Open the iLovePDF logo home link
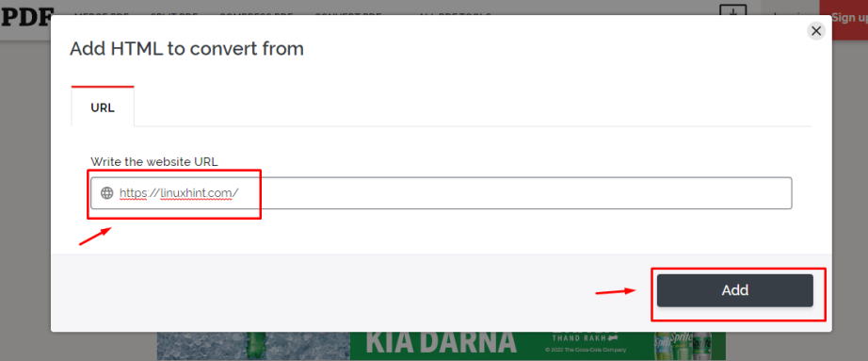This screenshot has width=868, height=361. (x=26, y=18)
